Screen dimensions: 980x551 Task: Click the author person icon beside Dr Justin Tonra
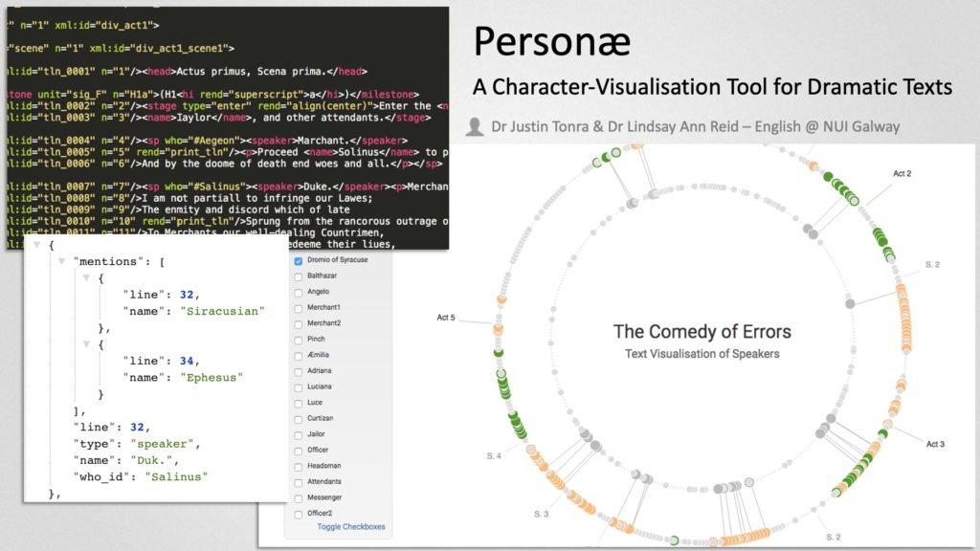pyautogui.click(x=475, y=127)
